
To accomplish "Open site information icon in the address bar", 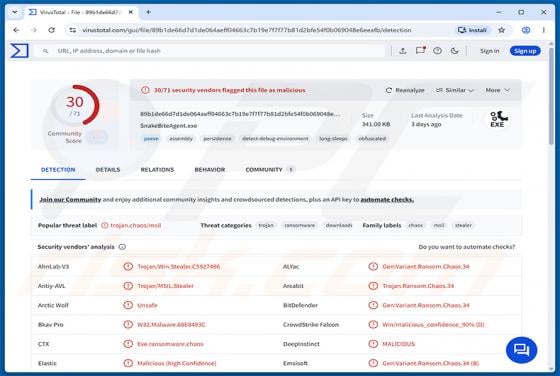I will click(x=72, y=30).
